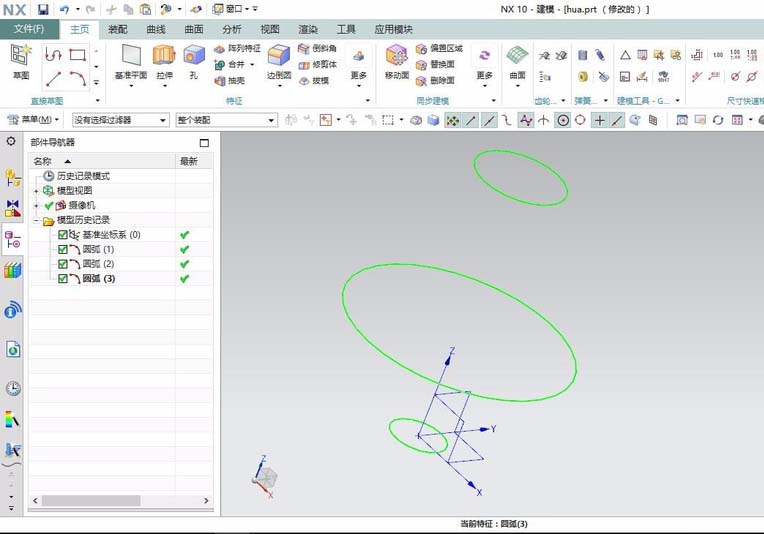
Task: Open the 曲面 surface tool
Action: coord(517,62)
